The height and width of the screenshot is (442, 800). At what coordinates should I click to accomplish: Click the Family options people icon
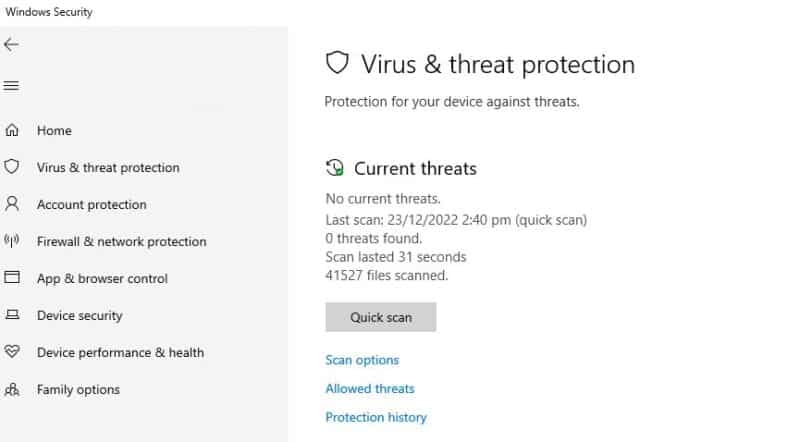12,389
